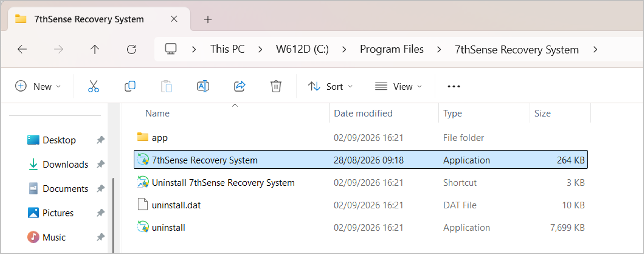Open Downloads in the sidebar
Image resolution: width=644 pixels, height=254 pixels.
65,164
